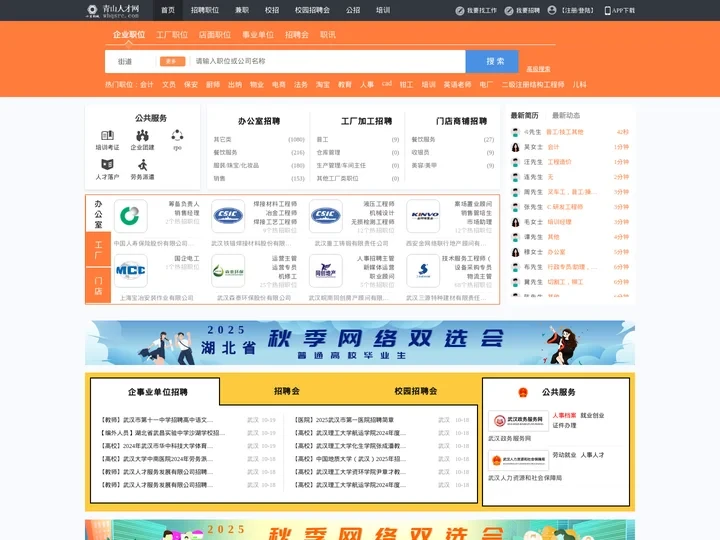The image size is (720, 540).
Task: Click 吴女士 avatar in latest resumes
Action: click(515, 147)
